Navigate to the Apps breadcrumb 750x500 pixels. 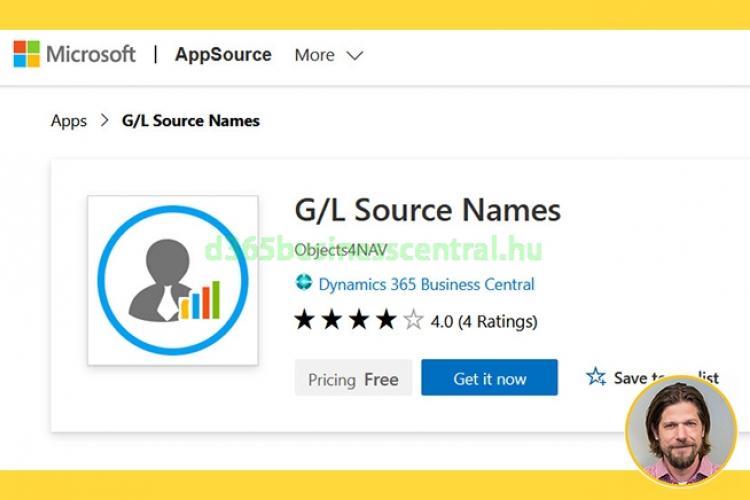[x=69, y=121]
